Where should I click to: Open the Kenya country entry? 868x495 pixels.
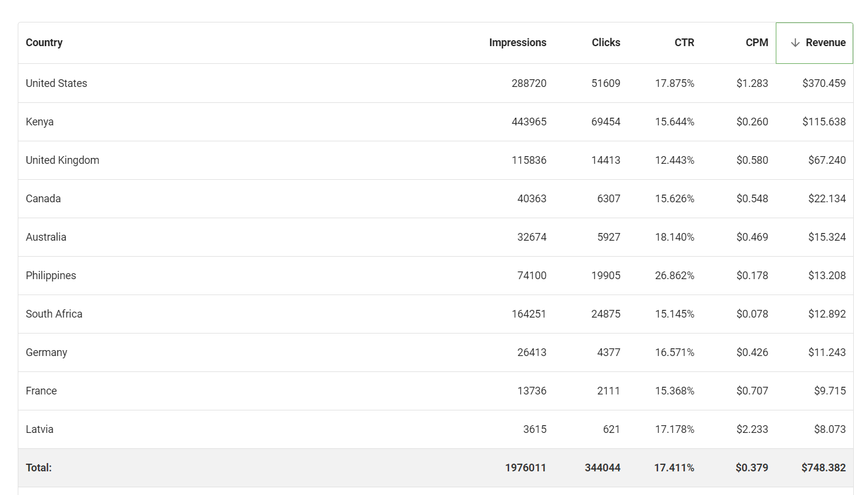click(x=40, y=121)
